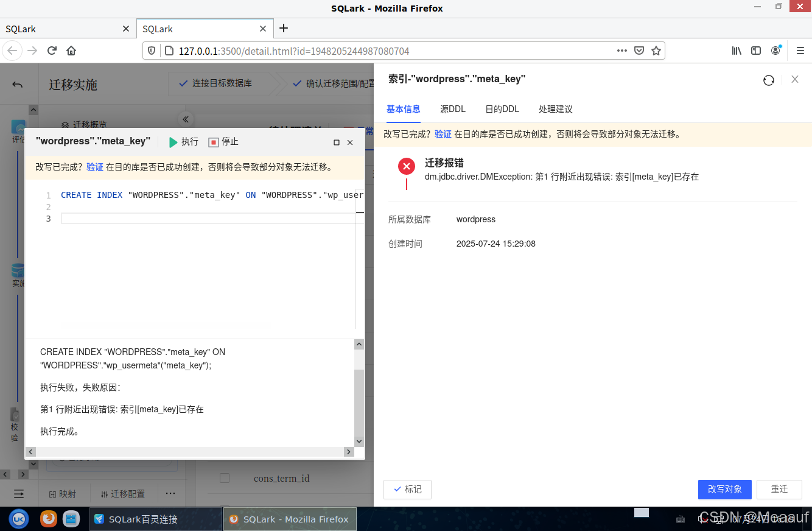Click the 重迁 button

[x=779, y=490]
